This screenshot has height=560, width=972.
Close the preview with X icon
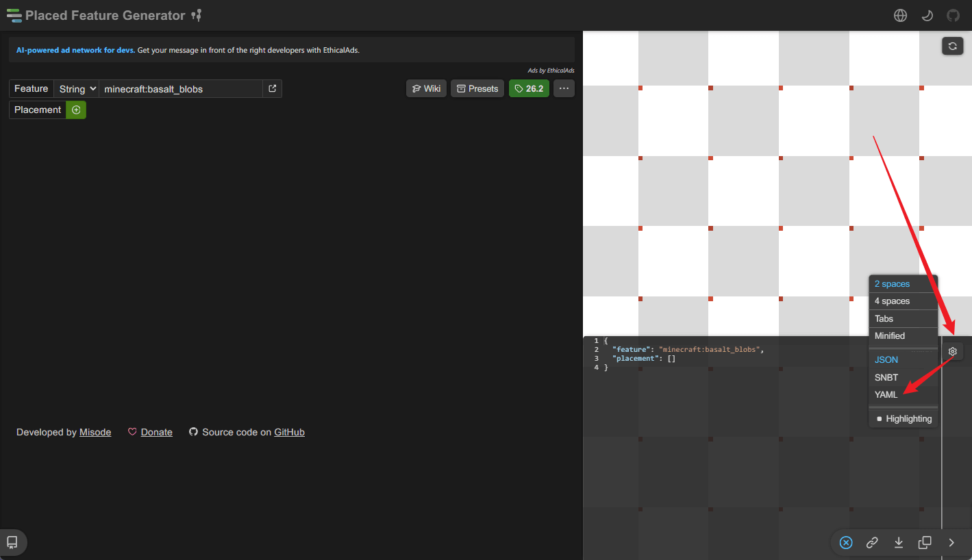pyautogui.click(x=846, y=542)
